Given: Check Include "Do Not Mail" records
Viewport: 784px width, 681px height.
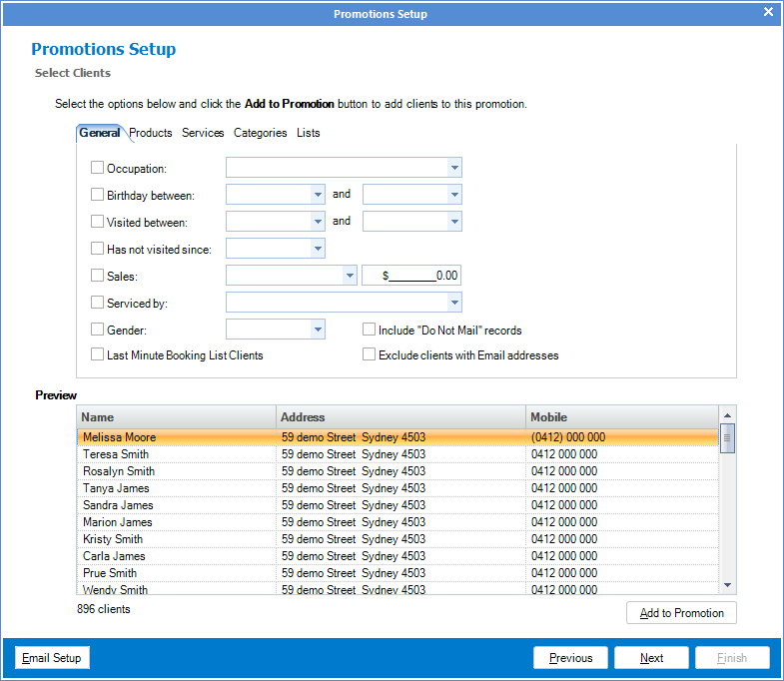Looking at the screenshot, I should pos(370,330).
